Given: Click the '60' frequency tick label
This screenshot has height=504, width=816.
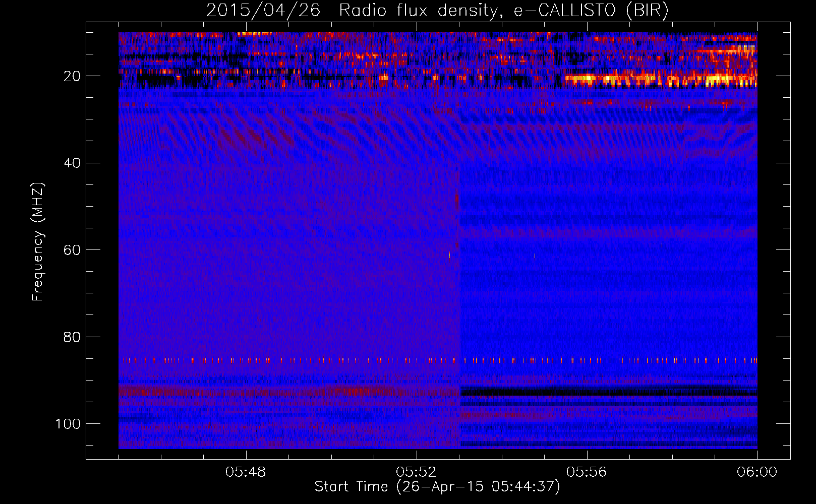Looking at the screenshot, I should (72, 250).
